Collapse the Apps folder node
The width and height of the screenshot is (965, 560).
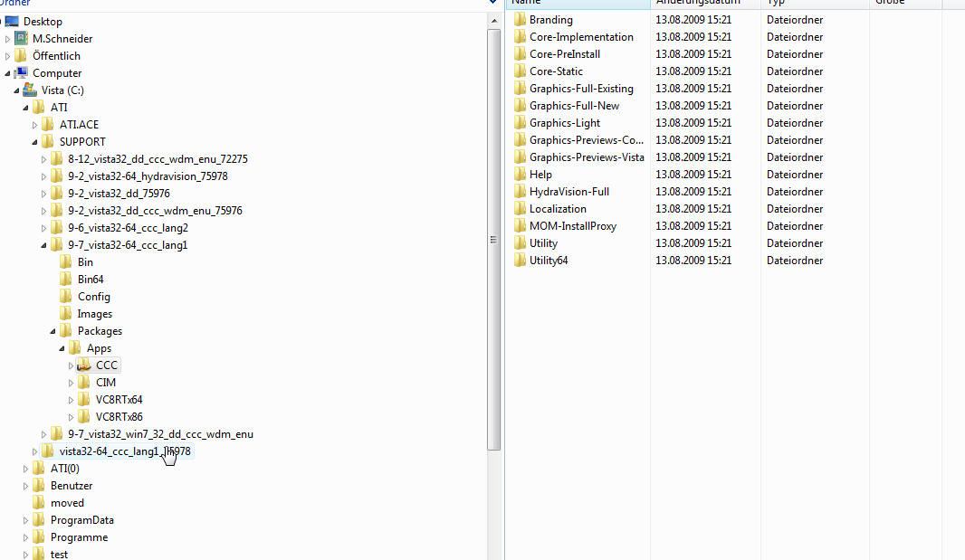[62, 348]
